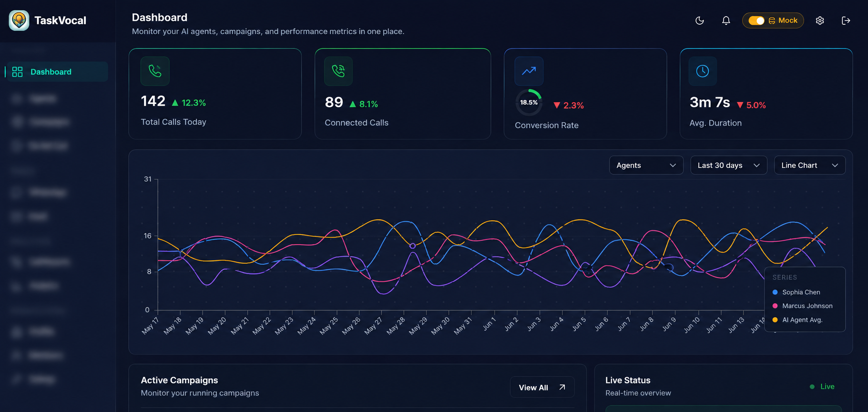Click the green Live status indicator
Screen dimensions: 868x412
coord(822,386)
